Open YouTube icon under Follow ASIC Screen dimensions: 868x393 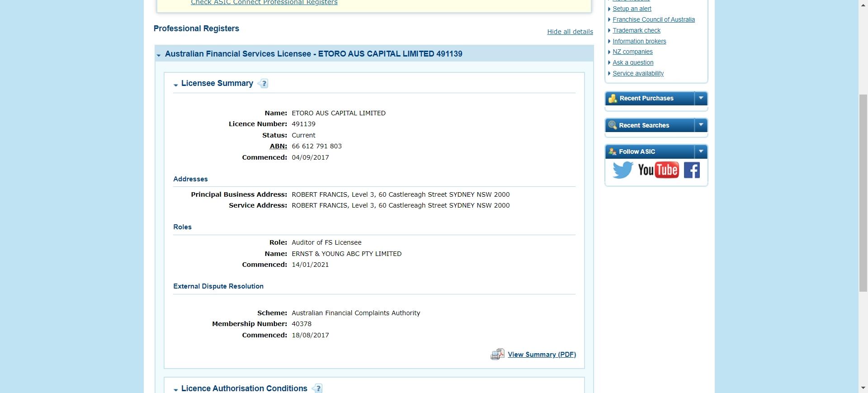(658, 170)
